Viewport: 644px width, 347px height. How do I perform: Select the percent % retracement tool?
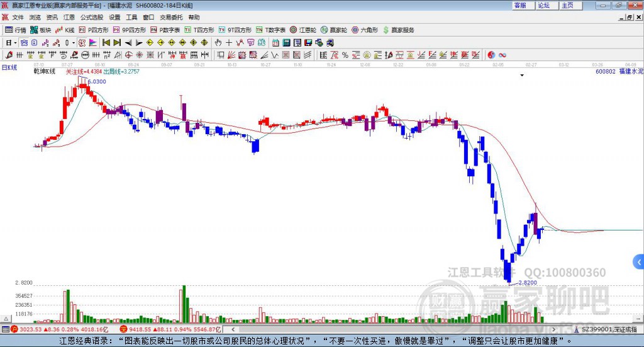[x=345, y=55]
